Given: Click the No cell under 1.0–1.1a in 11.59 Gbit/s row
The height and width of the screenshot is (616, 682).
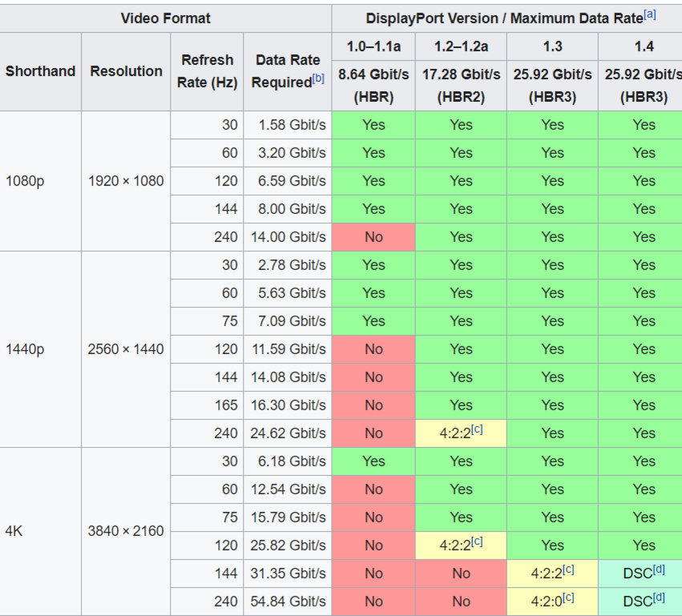Looking at the screenshot, I should pyautogui.click(x=373, y=349).
